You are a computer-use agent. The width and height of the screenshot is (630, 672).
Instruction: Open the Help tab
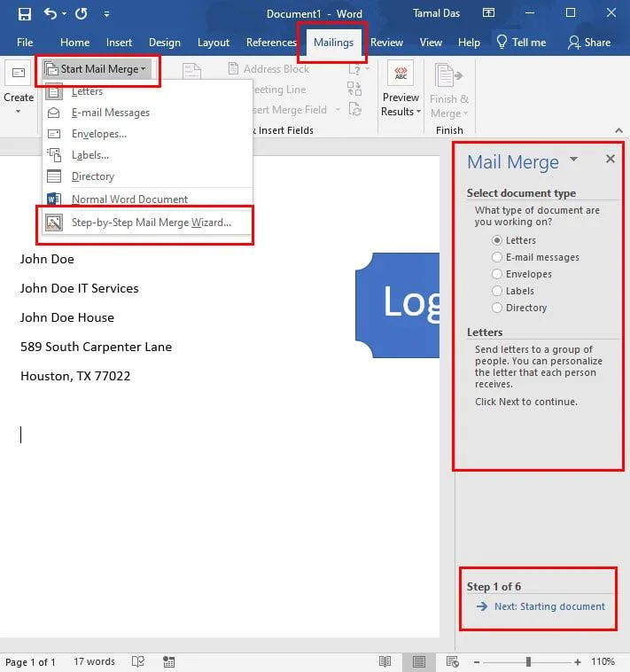coord(469,43)
